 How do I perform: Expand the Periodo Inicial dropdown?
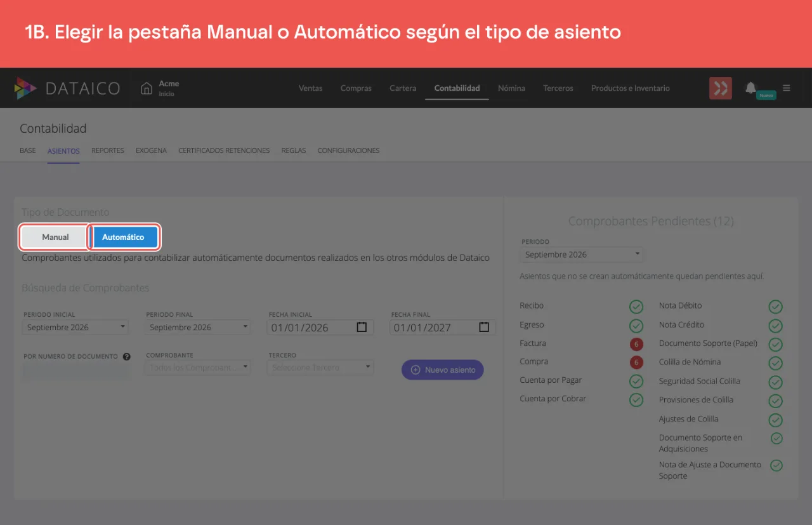coord(75,328)
